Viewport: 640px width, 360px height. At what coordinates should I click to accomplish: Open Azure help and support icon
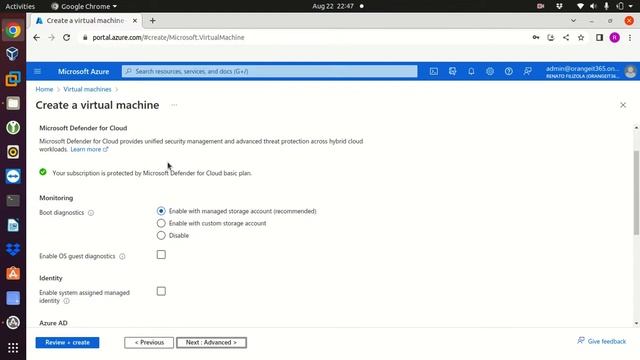tap(509, 71)
